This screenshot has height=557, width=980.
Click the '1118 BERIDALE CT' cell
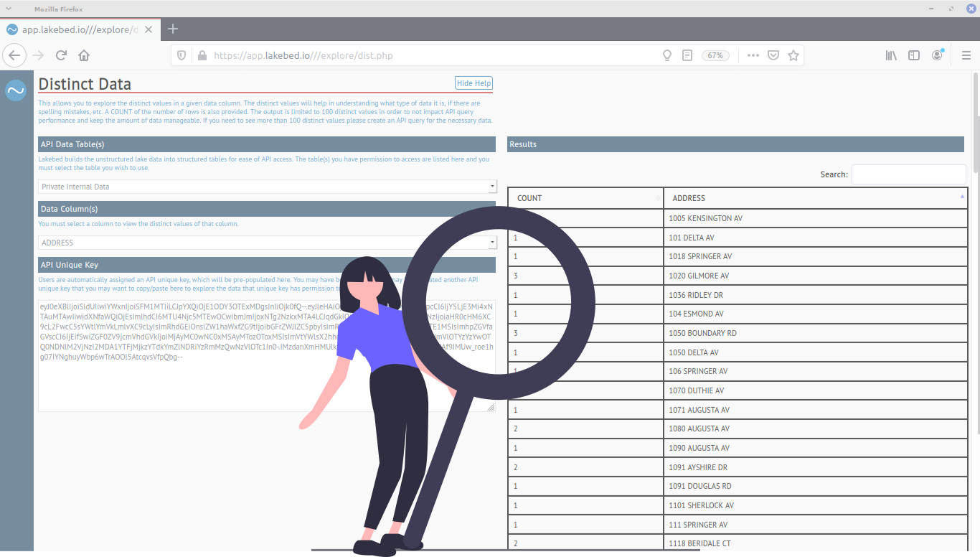tap(816, 543)
